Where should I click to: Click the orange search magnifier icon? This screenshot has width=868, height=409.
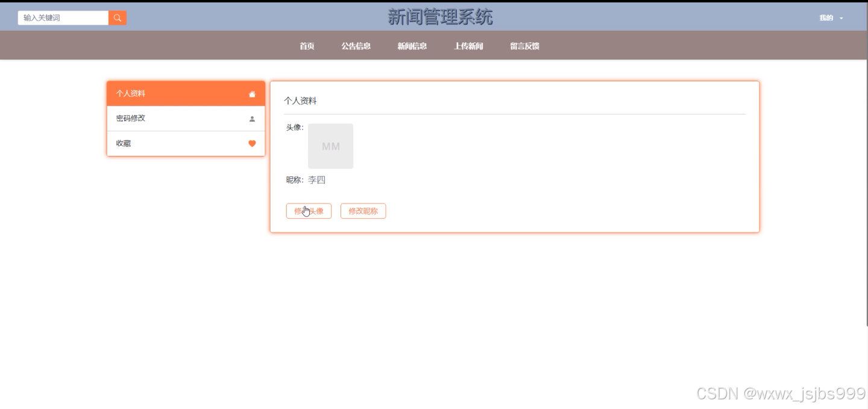(x=118, y=18)
